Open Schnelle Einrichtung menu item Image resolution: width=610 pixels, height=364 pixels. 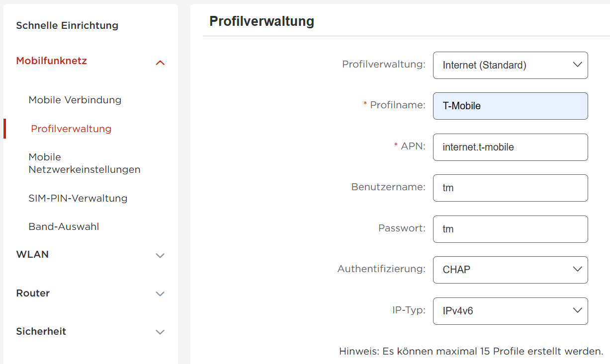tap(67, 25)
